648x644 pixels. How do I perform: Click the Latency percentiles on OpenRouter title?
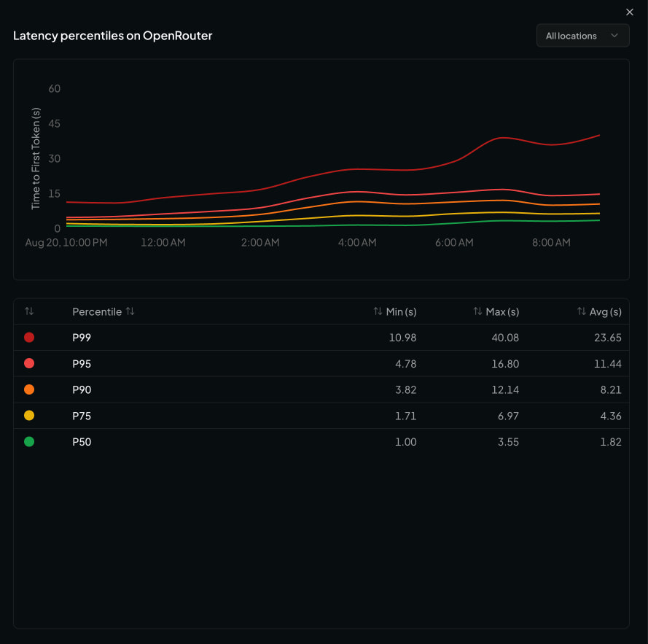coord(112,36)
